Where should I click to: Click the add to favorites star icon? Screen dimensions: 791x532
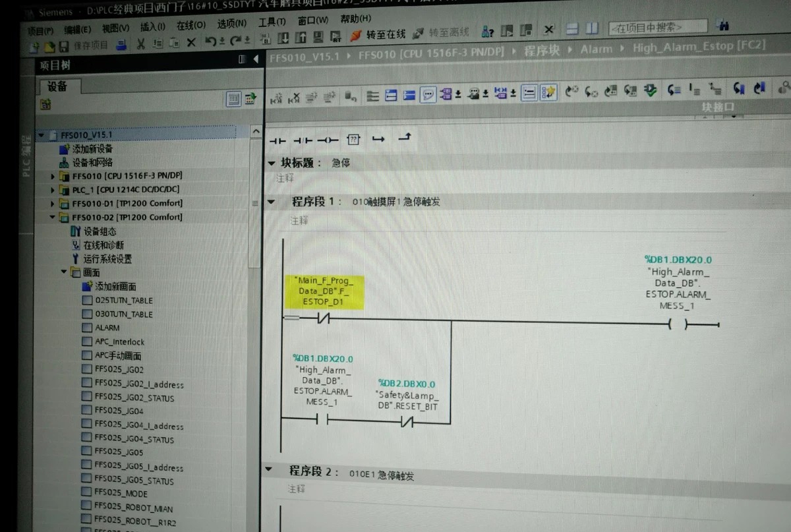click(x=549, y=92)
